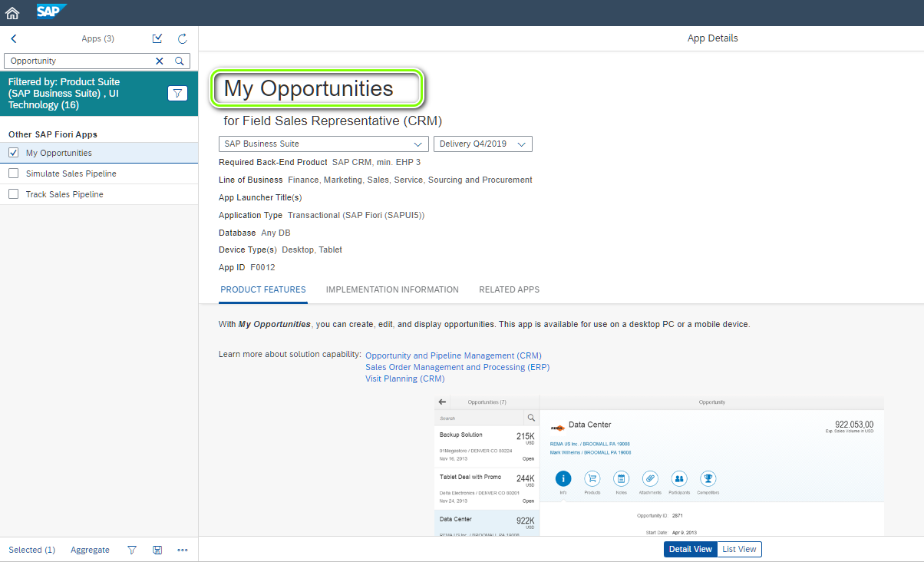
Task: Tick the Track Sales Pipeline checkbox
Action: click(13, 194)
